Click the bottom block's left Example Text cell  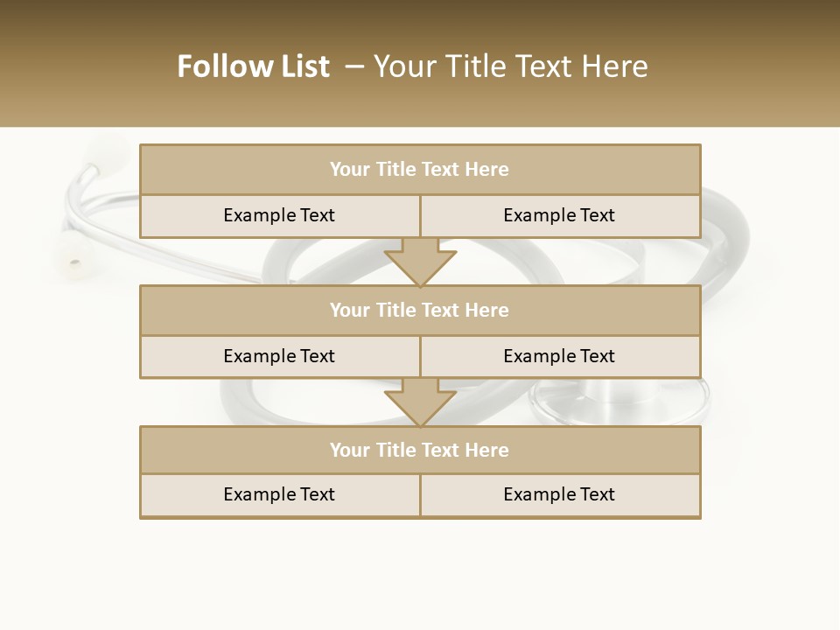click(x=279, y=494)
